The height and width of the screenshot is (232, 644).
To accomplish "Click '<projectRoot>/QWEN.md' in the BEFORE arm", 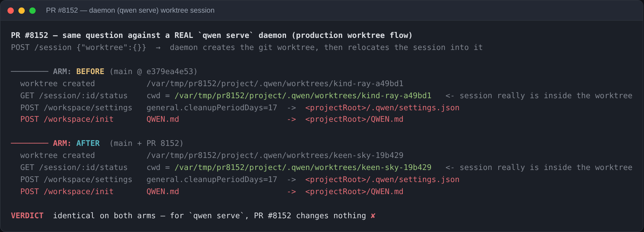I will (x=354, y=119).
